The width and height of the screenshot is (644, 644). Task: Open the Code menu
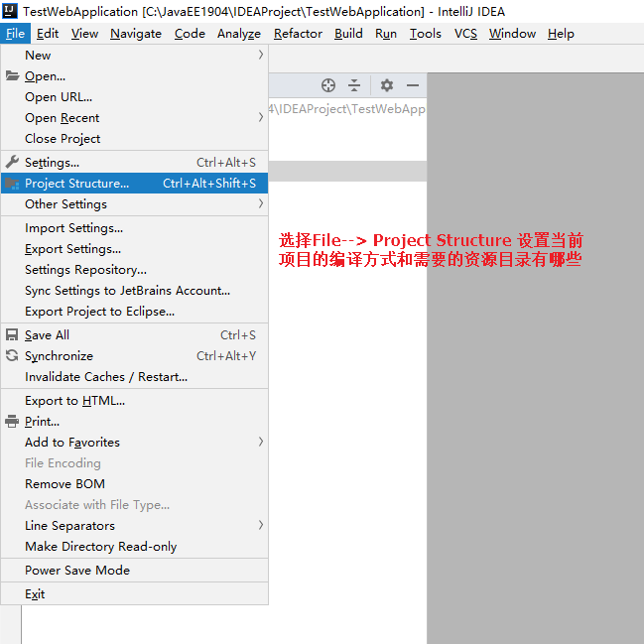(190, 34)
